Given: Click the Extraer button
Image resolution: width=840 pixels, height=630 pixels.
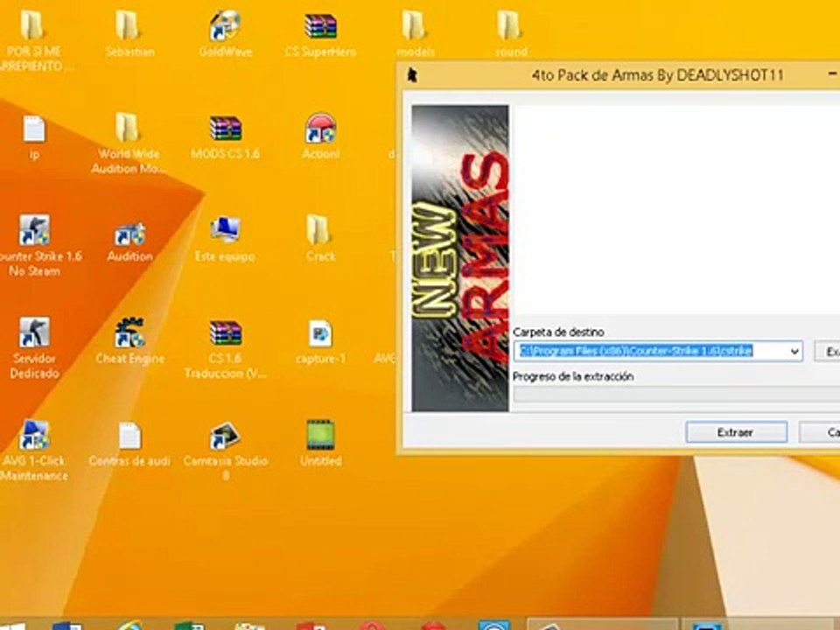Looking at the screenshot, I should 736,432.
